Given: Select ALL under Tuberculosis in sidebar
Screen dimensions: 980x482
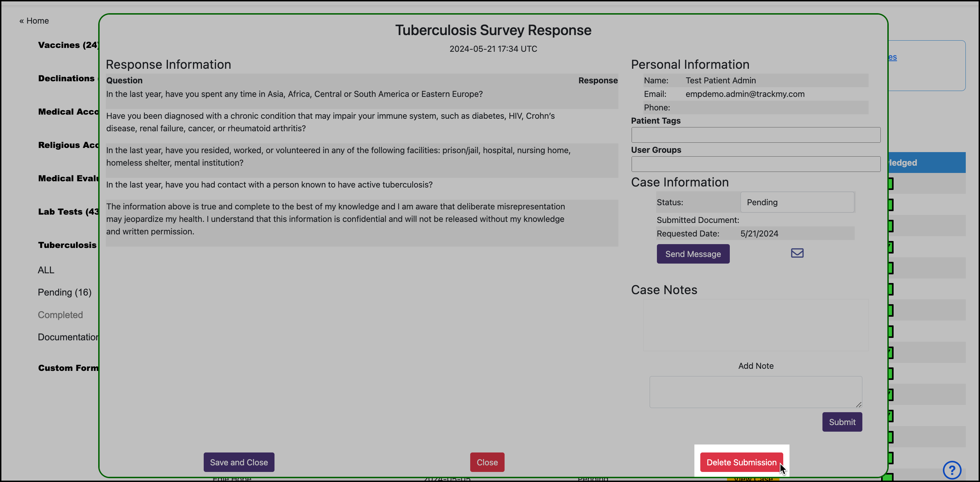Looking at the screenshot, I should click(x=46, y=270).
